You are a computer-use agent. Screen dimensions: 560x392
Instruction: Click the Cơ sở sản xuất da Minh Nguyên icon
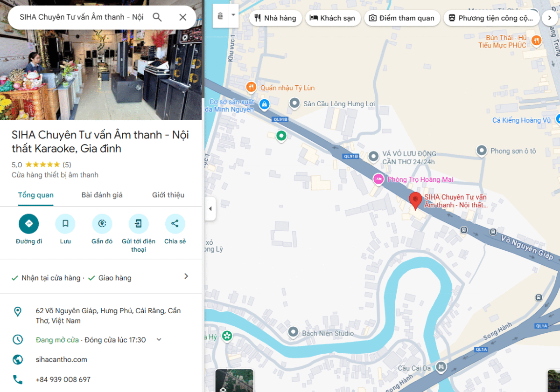(x=265, y=104)
